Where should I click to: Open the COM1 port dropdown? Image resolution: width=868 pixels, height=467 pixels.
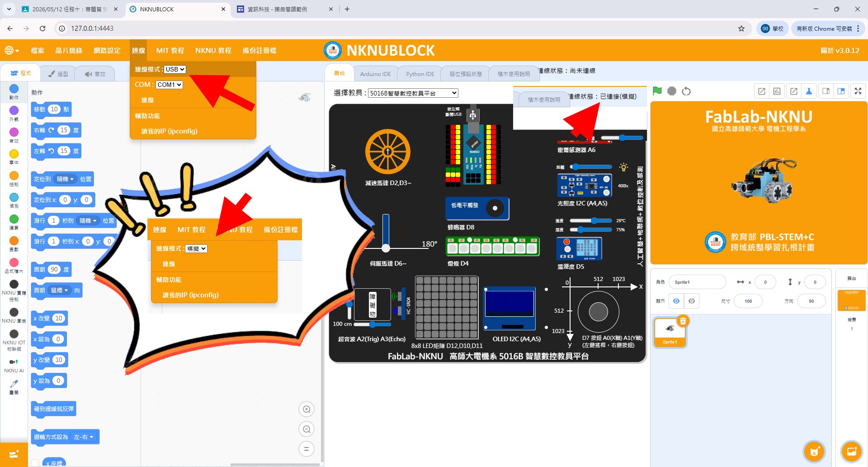pos(170,85)
